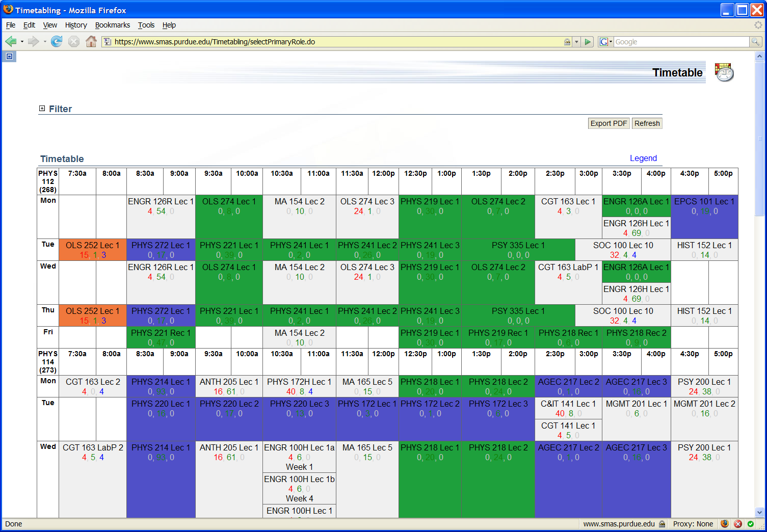Expand the Filter section

(42, 108)
